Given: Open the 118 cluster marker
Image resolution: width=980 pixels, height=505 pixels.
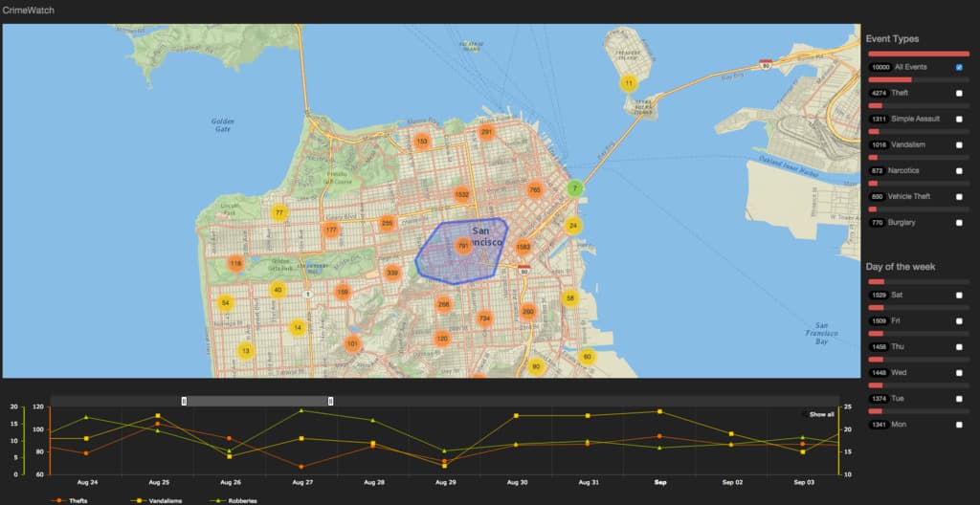Looking at the screenshot, I should pos(235,263).
